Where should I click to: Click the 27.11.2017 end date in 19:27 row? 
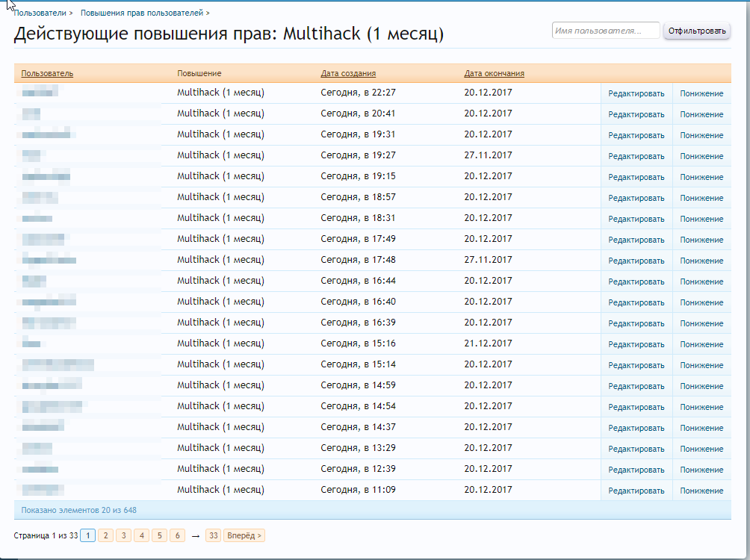tap(488, 155)
